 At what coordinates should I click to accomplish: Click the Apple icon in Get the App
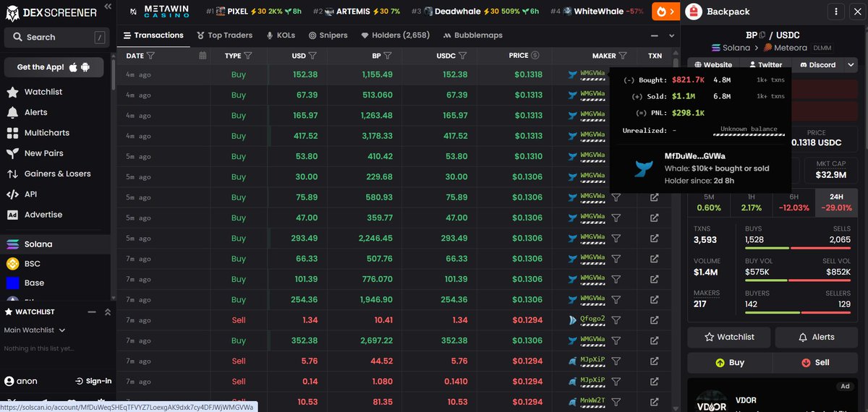tap(73, 67)
